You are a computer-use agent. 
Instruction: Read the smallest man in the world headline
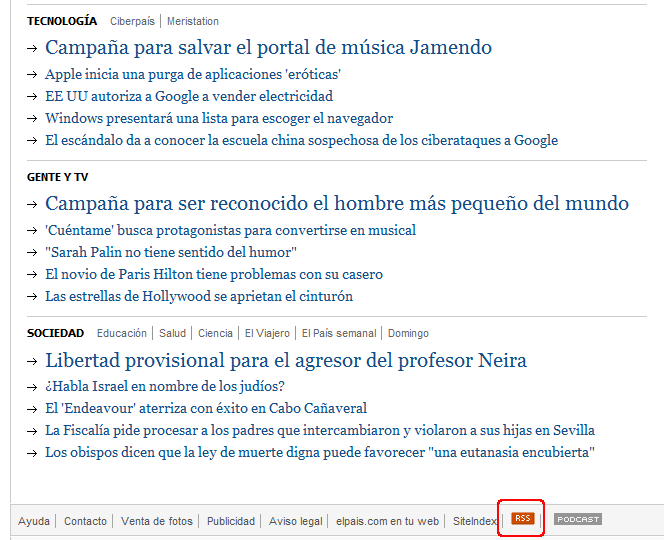pyautogui.click(x=337, y=204)
